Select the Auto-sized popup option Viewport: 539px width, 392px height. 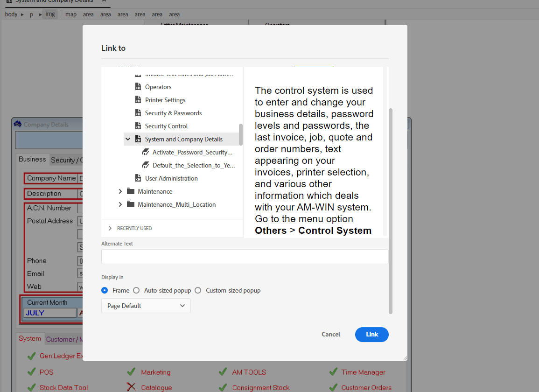[136, 290]
